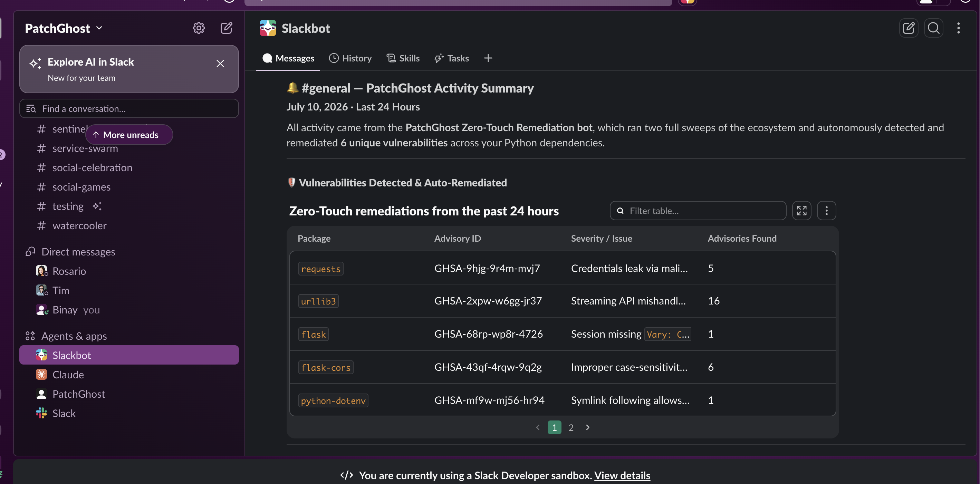Open workspace settings gear icon
The width and height of the screenshot is (980, 484).
[199, 28]
